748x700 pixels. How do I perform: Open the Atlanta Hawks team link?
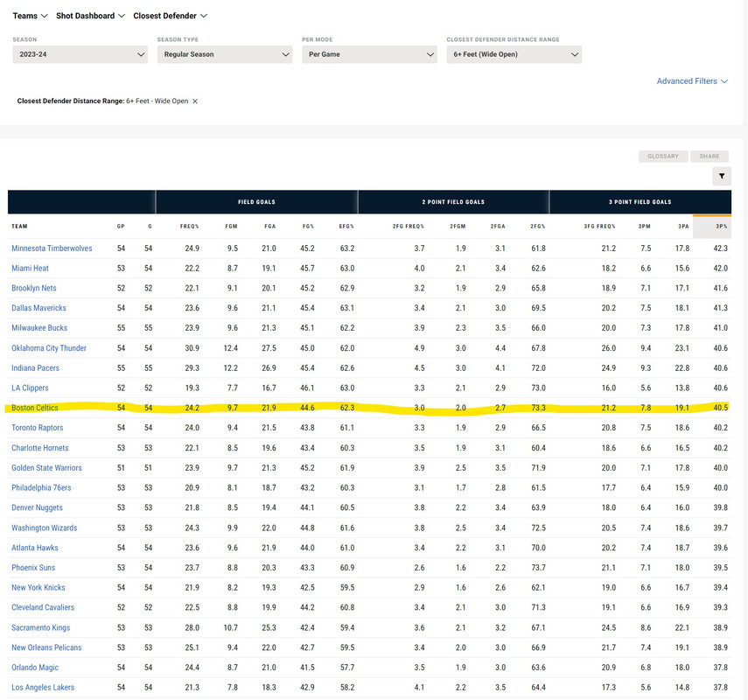click(35, 548)
